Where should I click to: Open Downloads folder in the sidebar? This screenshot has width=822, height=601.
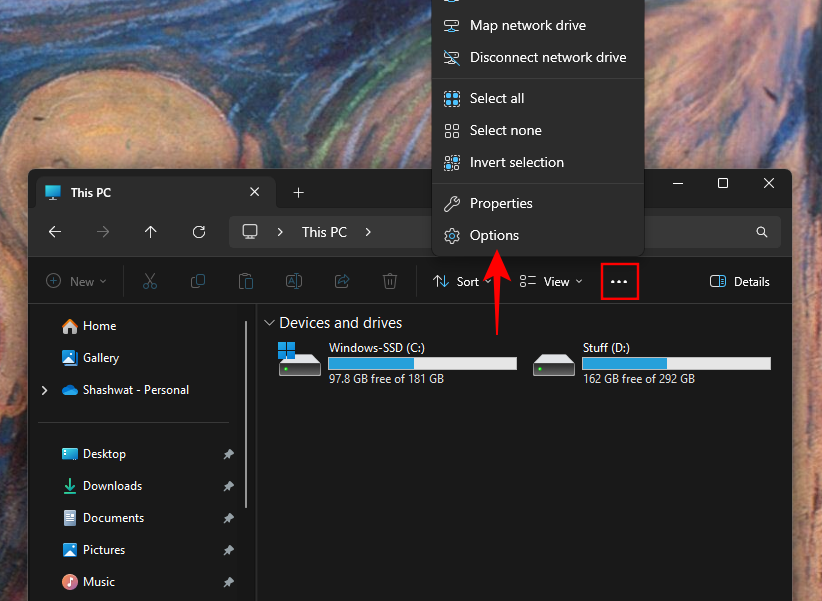point(112,486)
